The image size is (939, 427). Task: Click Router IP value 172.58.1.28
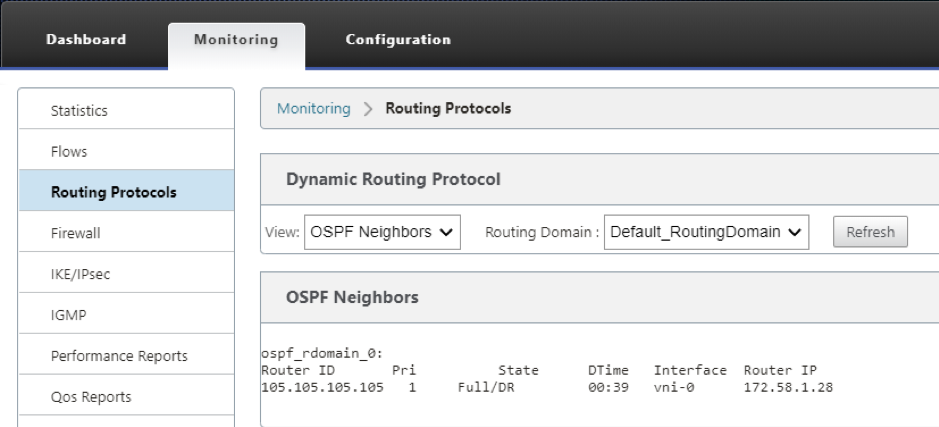click(788, 387)
